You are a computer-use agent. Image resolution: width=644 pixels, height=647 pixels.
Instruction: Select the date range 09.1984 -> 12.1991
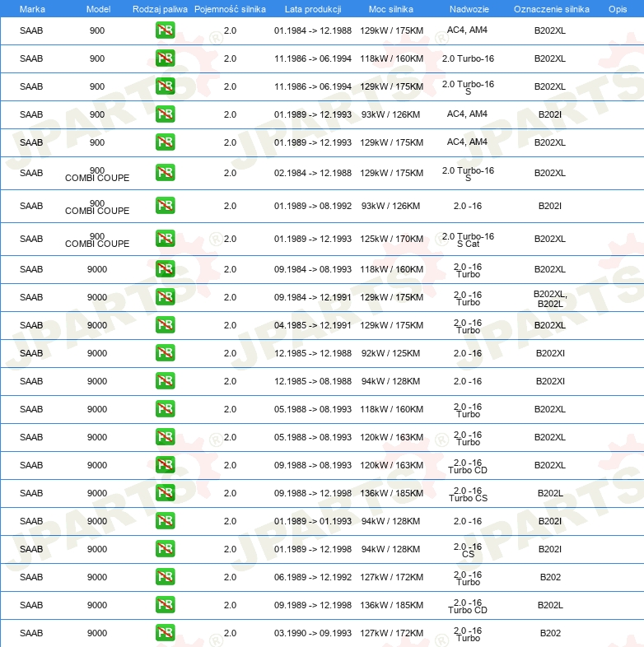(313, 297)
